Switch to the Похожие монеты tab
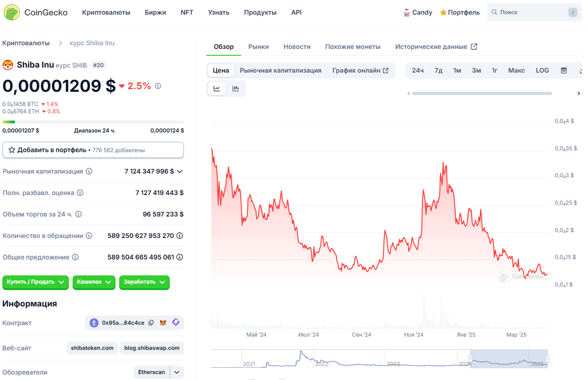Image resolution: width=588 pixels, height=380 pixels. pyautogui.click(x=353, y=47)
